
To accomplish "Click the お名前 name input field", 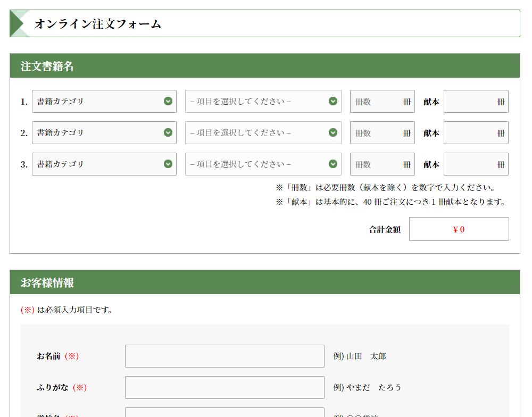I will coord(225,356).
